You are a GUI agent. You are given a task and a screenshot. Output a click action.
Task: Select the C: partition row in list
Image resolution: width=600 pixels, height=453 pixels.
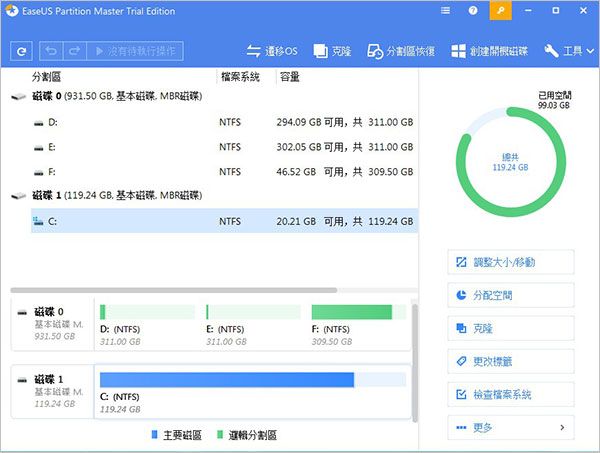224,221
